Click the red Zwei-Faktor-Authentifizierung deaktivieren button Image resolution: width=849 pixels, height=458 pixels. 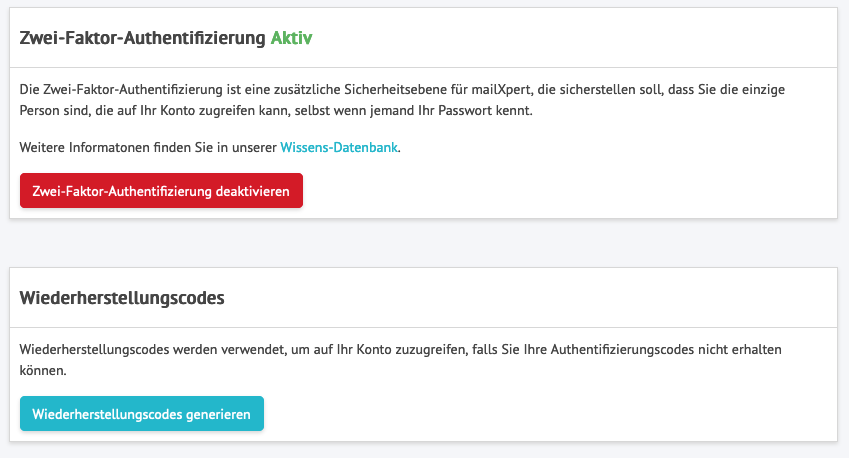point(161,191)
